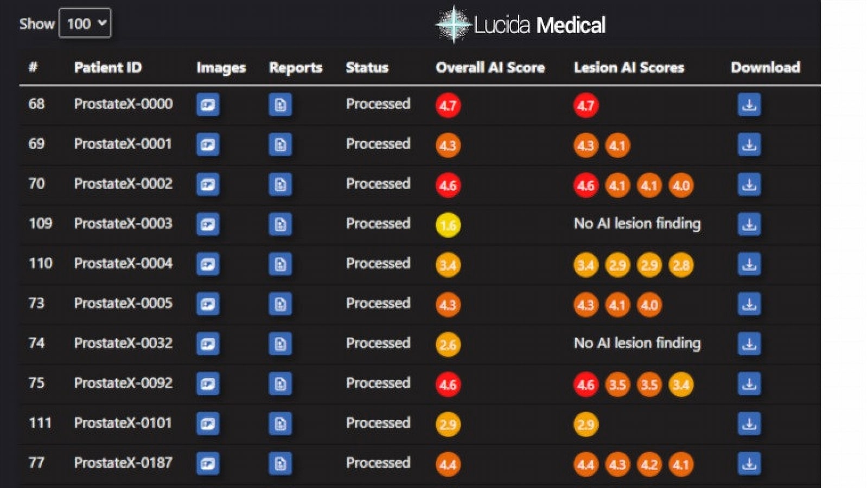
Task: Click the Lucida Medical logo
Action: [521, 25]
